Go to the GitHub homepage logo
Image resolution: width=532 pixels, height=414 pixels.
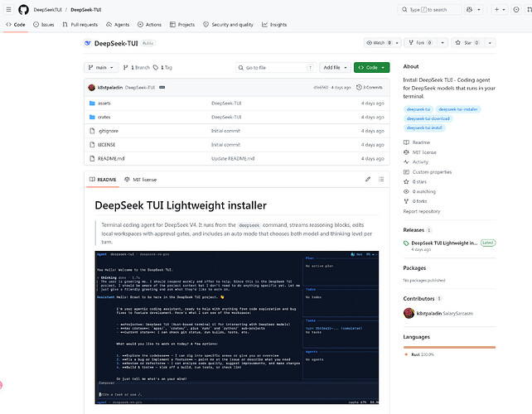pos(23,9)
